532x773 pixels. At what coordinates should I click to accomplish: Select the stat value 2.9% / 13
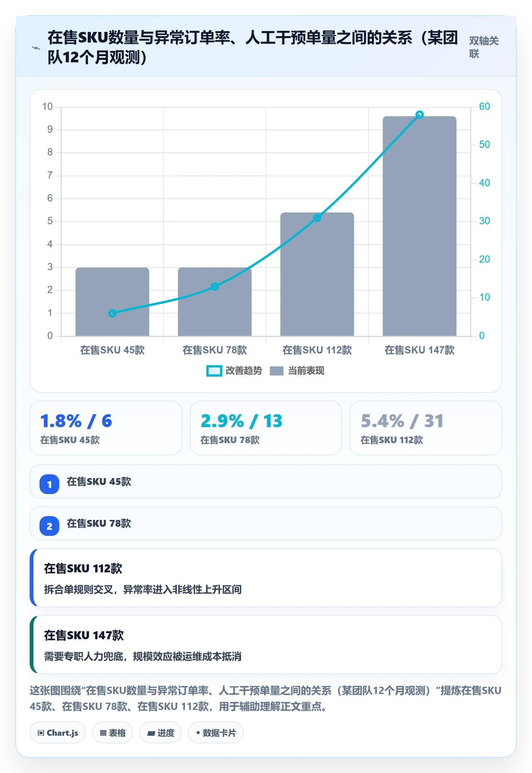pyautogui.click(x=242, y=421)
